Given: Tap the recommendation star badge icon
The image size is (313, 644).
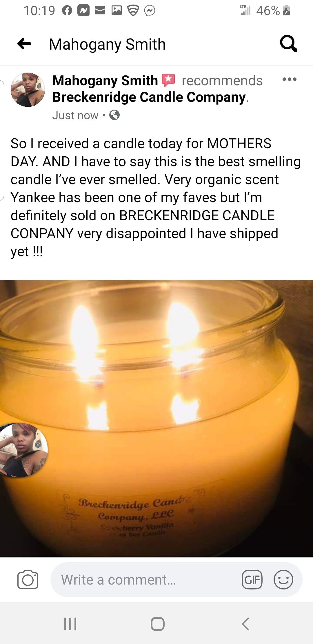Looking at the screenshot, I should pyautogui.click(x=168, y=80).
